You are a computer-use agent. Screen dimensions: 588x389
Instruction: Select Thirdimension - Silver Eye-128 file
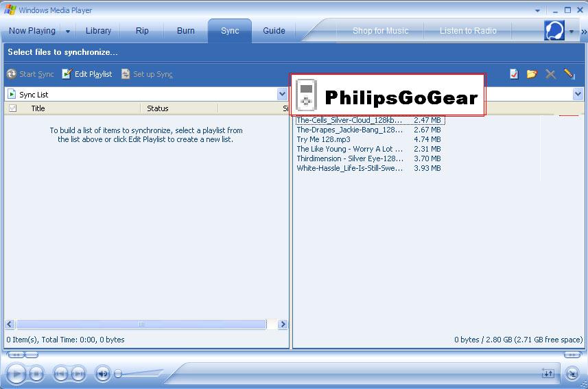click(369, 158)
